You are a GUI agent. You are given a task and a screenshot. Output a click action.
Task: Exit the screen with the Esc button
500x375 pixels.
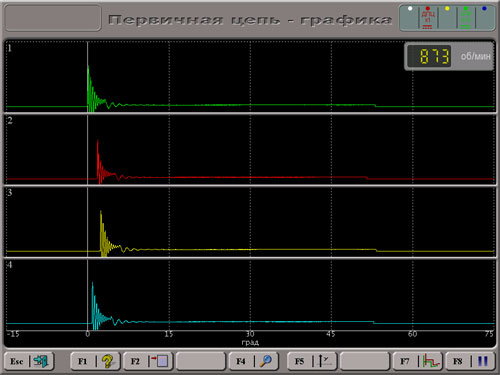pos(29,361)
